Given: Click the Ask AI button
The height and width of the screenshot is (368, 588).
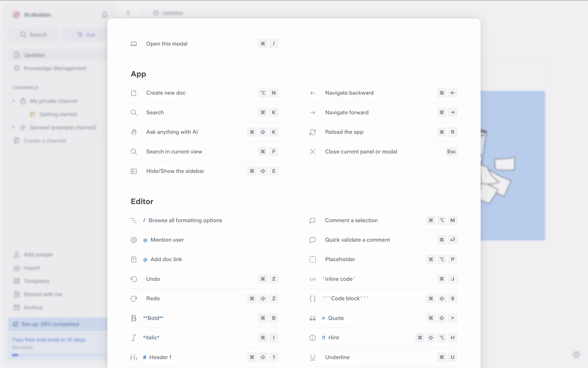Looking at the screenshot, I should click(x=86, y=35).
